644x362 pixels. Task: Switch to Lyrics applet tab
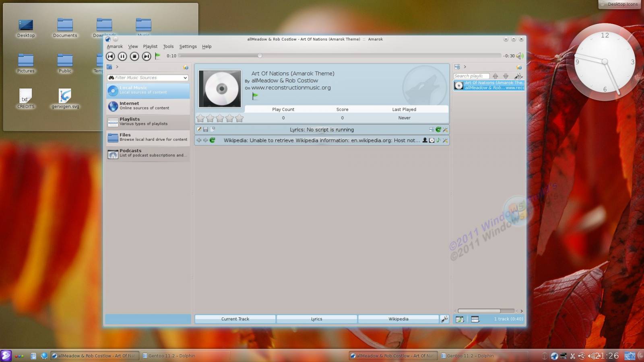click(x=317, y=319)
